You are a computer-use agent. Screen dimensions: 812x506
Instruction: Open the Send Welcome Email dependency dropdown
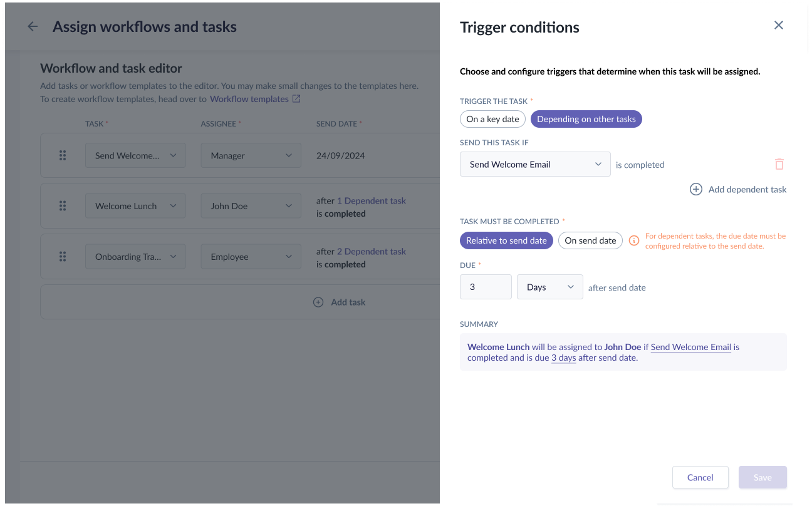click(x=535, y=164)
